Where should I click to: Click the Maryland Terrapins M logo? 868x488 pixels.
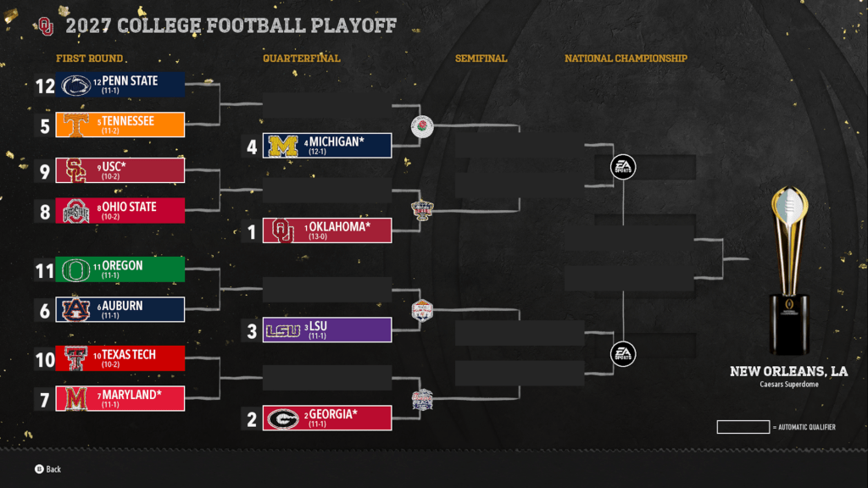point(77,399)
